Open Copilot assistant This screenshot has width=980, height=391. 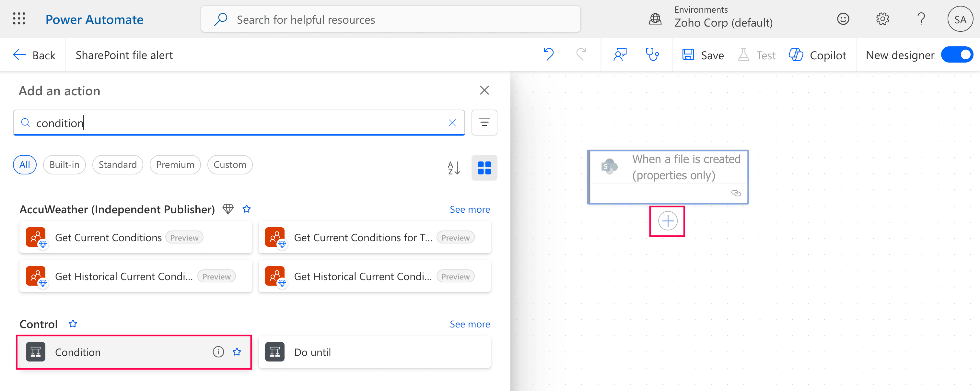(x=817, y=54)
